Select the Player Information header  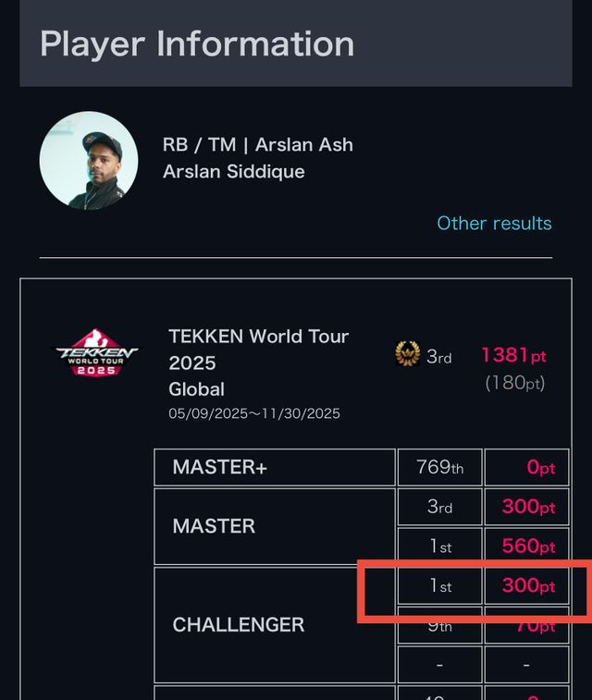coord(296,43)
